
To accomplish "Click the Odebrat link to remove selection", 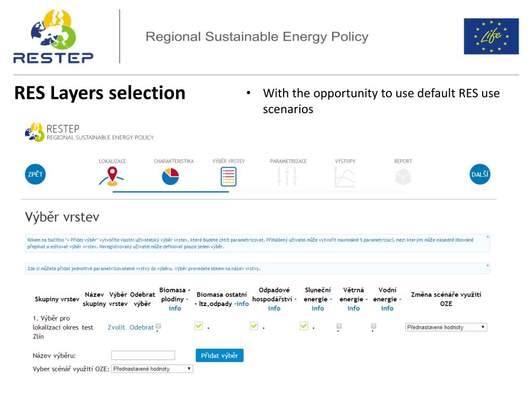I will pos(141,327).
